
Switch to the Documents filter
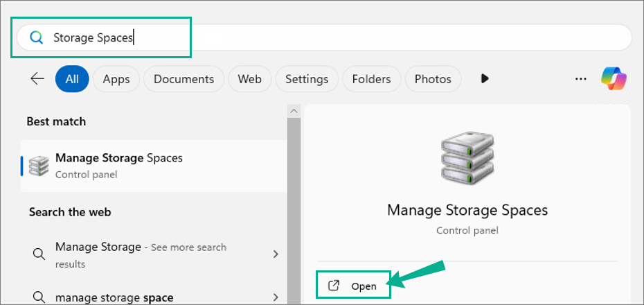tap(184, 79)
